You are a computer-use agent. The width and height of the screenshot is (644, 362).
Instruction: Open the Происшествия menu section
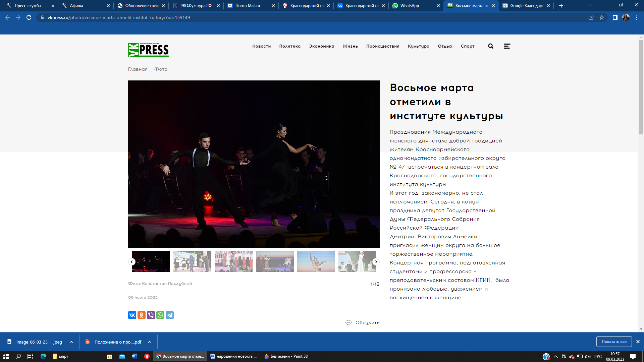(x=383, y=46)
